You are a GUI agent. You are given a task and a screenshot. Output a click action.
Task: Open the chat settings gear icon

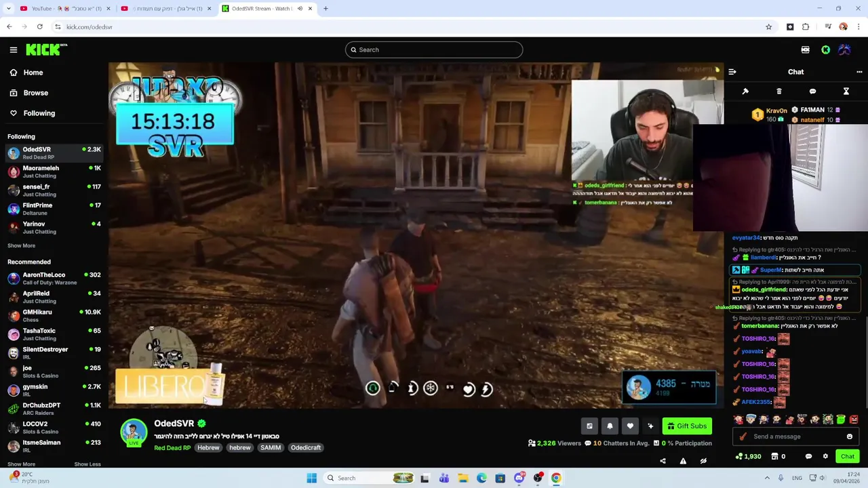(825, 456)
